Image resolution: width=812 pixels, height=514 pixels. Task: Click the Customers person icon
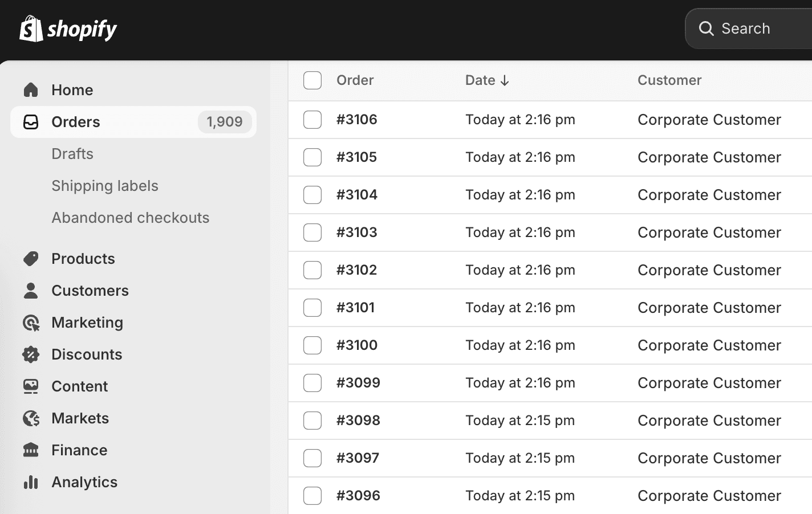[x=31, y=291]
